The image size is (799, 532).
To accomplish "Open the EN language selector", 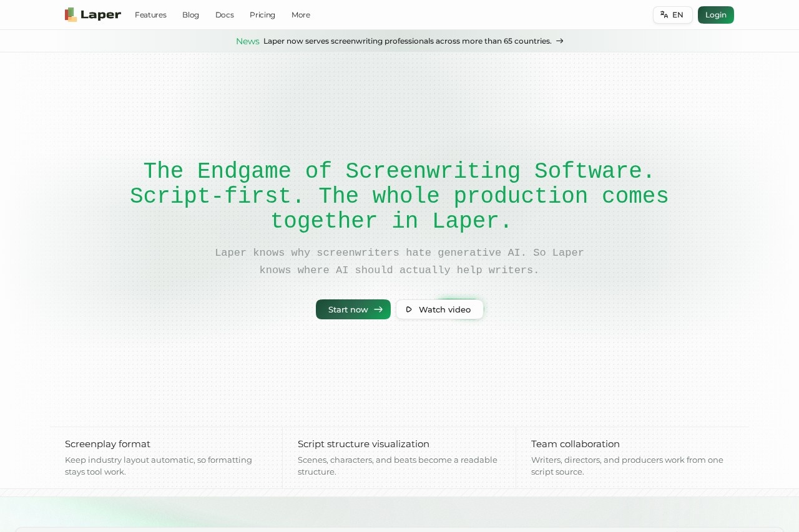I will 673,15.
